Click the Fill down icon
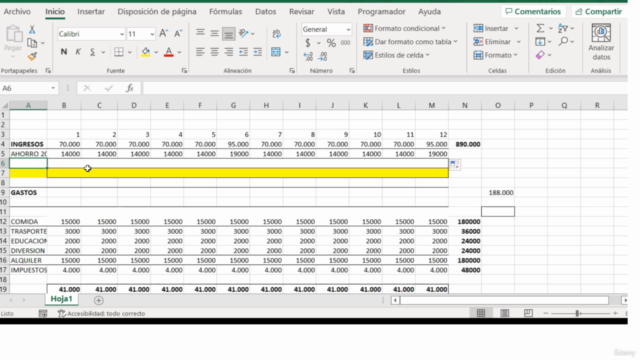 pos(540,41)
